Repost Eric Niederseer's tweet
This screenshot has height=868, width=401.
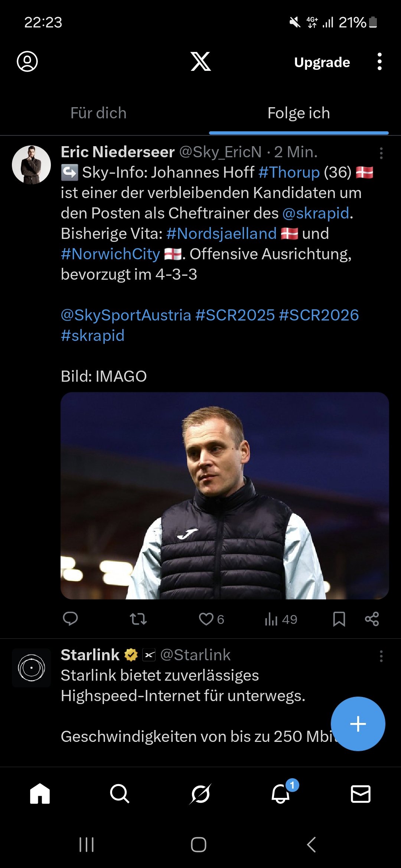[x=138, y=619]
